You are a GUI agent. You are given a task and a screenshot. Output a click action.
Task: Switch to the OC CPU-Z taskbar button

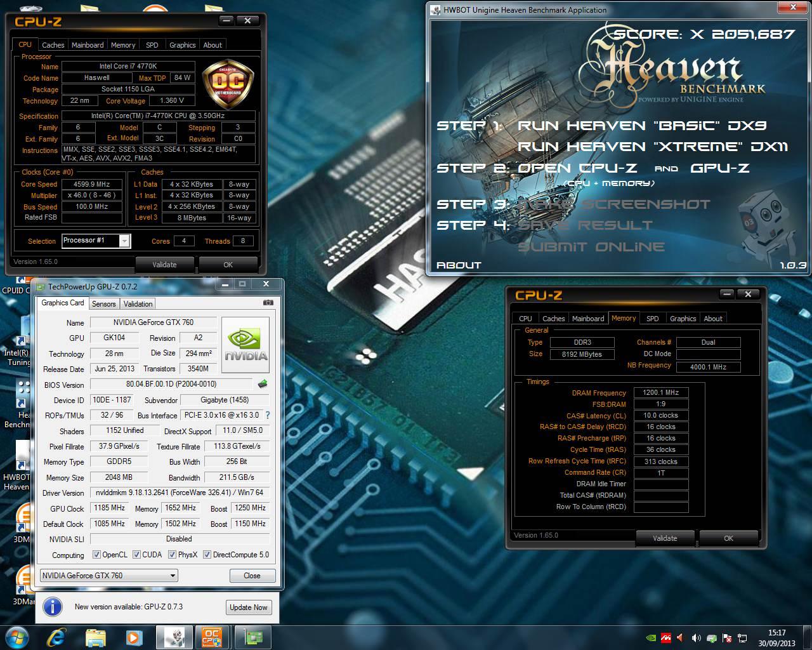(212, 637)
